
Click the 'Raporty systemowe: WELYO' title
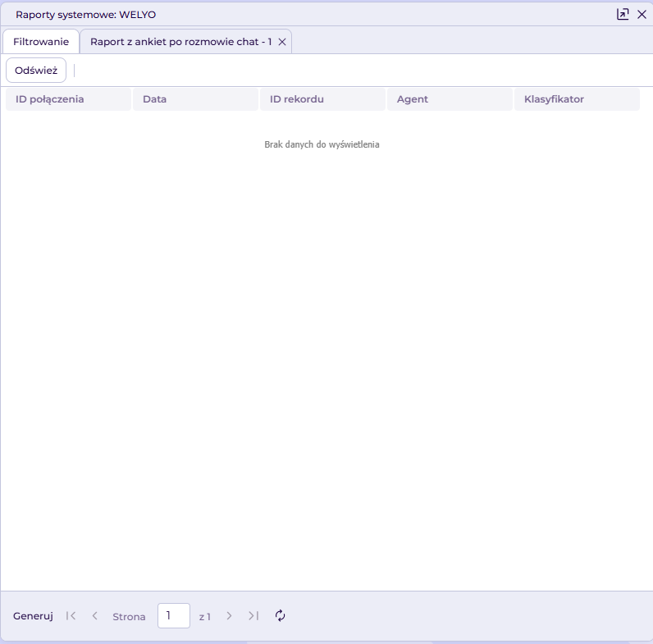click(86, 15)
